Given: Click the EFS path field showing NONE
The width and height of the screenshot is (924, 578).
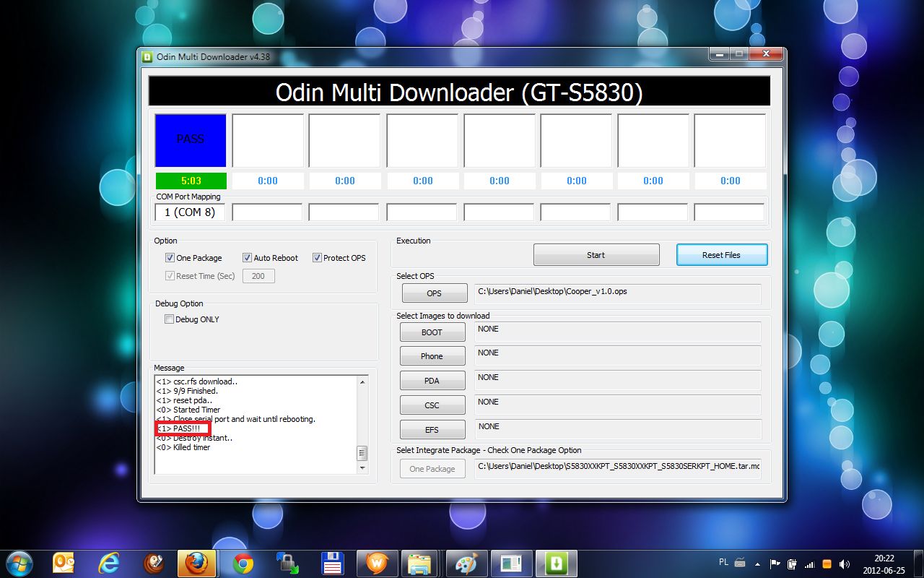Looking at the screenshot, I should pyautogui.click(x=618, y=429).
